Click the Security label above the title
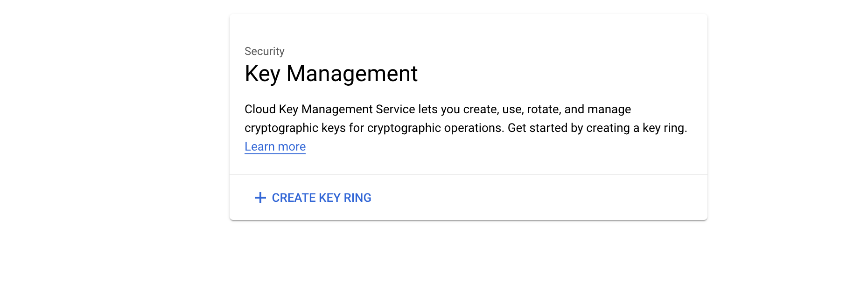868x289 pixels. pos(264,51)
